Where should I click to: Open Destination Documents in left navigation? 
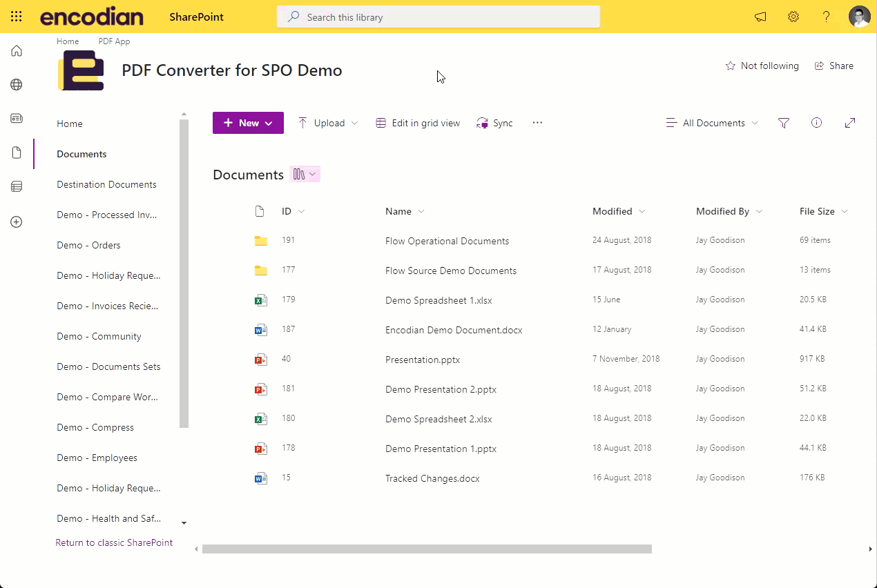pyautogui.click(x=106, y=184)
